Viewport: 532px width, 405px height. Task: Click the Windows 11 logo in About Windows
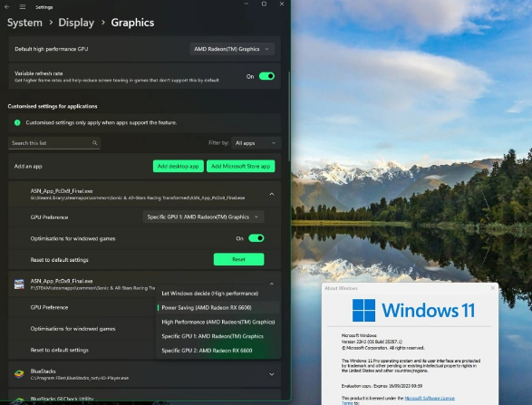(363, 310)
